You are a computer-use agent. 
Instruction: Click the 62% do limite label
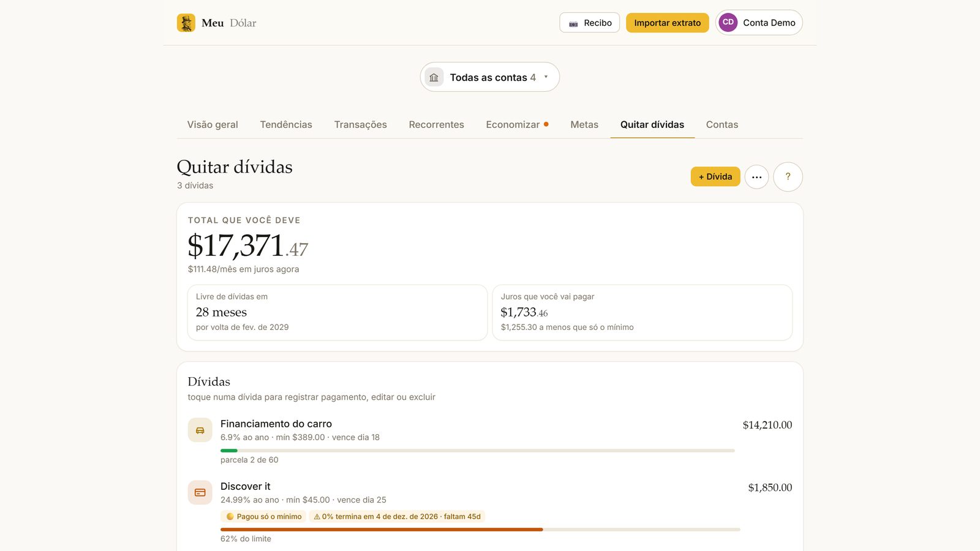(x=246, y=539)
